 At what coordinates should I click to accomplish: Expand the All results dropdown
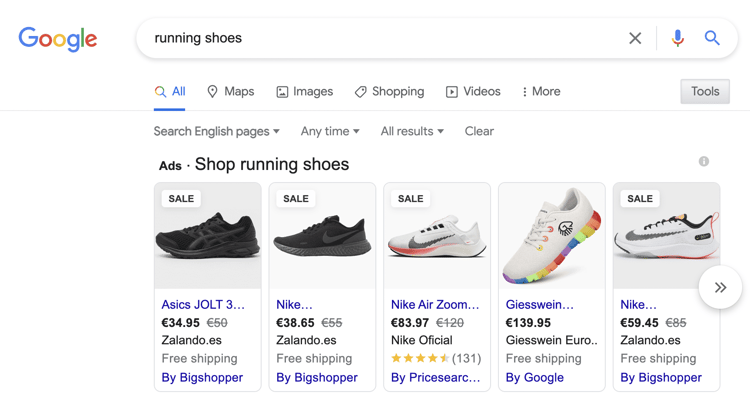[412, 131]
